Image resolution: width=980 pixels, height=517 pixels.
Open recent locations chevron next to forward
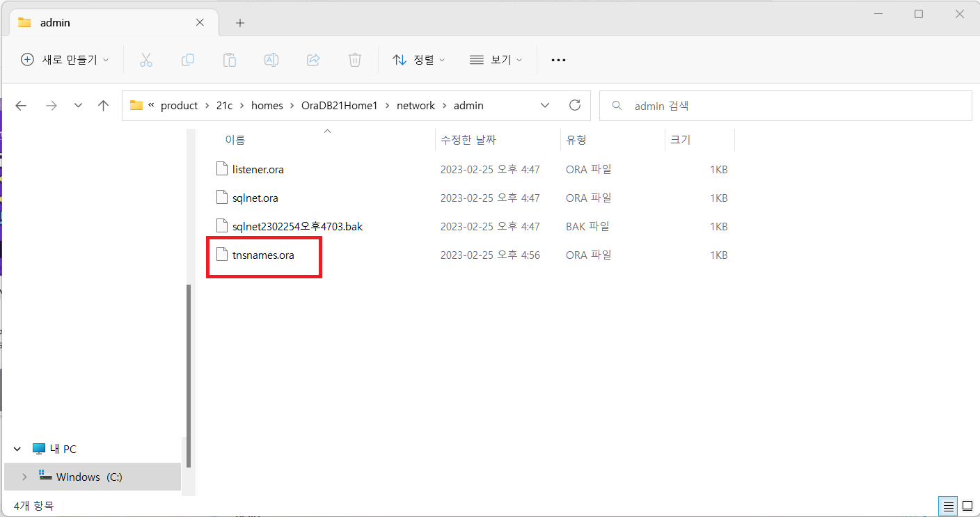point(78,106)
